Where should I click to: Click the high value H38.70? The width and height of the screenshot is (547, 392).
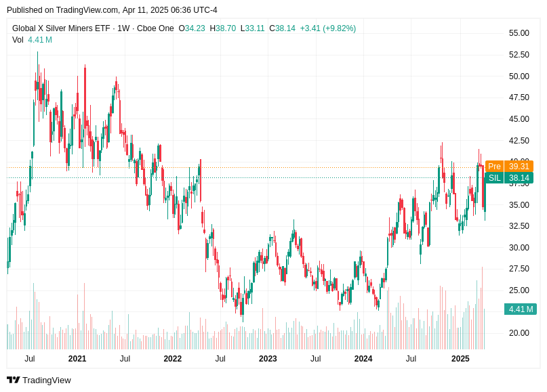point(223,28)
